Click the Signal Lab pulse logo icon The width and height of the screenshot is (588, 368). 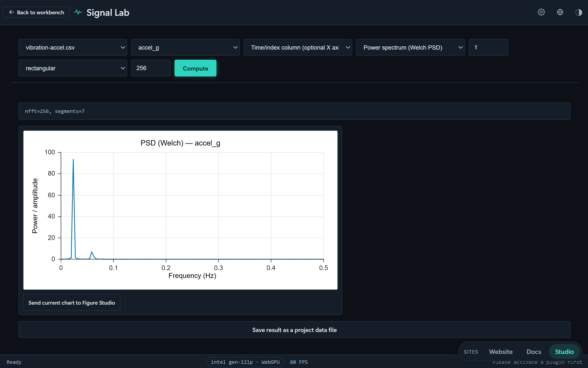point(78,12)
